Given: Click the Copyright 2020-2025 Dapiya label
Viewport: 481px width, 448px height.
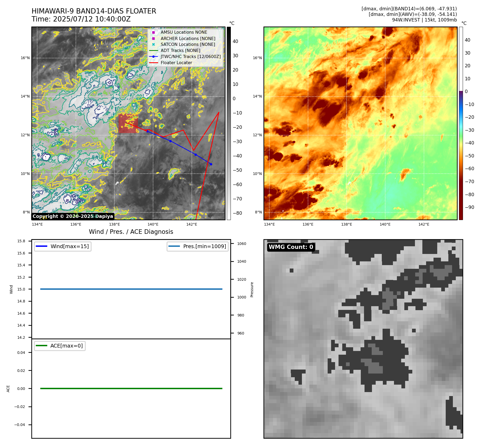Looking at the screenshot, I should click(73, 216).
